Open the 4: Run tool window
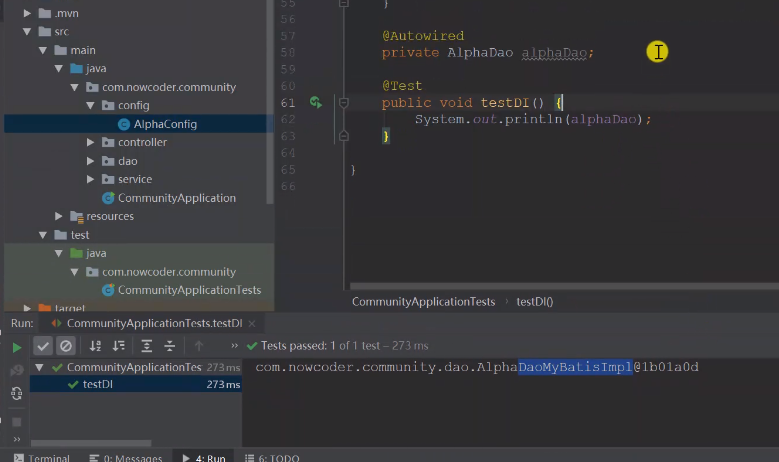The image size is (779, 462). point(204,458)
